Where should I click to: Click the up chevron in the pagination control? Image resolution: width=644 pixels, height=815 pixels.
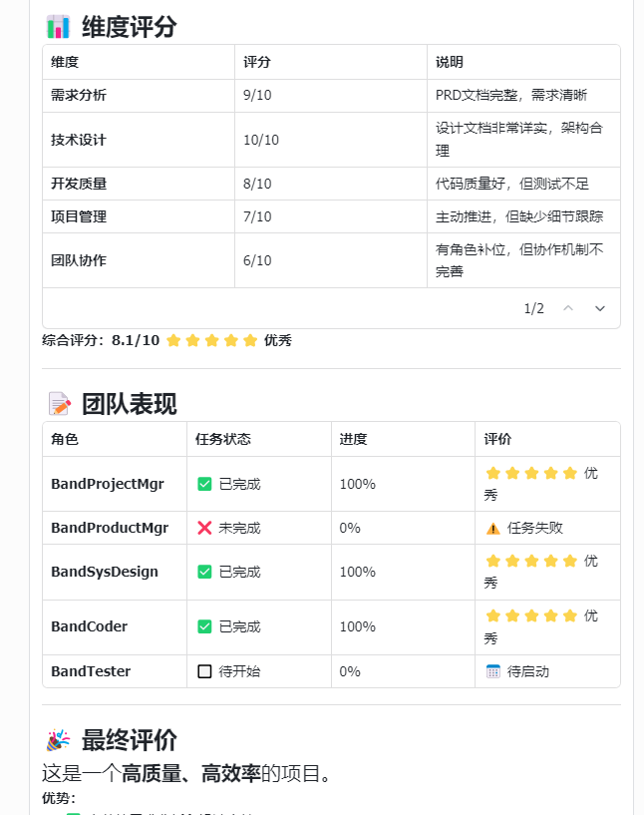(x=568, y=308)
